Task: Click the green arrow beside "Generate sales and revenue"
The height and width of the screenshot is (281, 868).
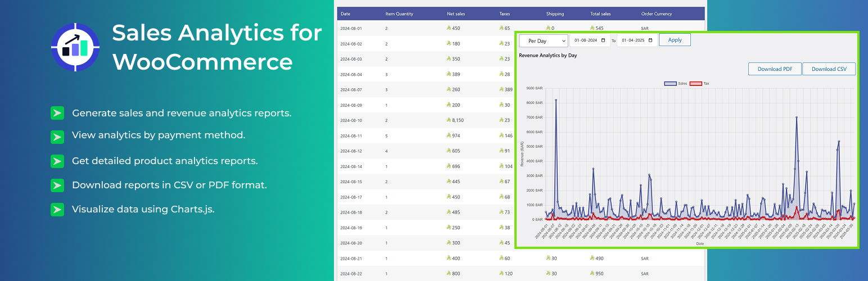Action: tap(57, 113)
